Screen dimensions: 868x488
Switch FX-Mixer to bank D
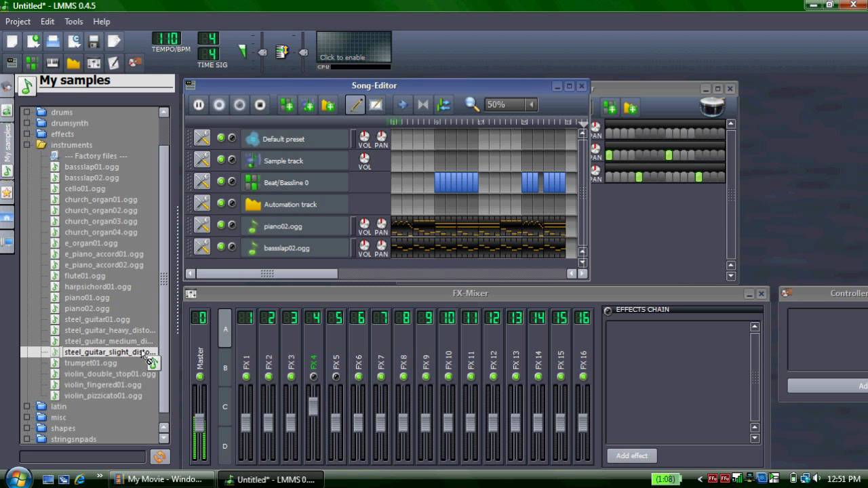[225, 445]
